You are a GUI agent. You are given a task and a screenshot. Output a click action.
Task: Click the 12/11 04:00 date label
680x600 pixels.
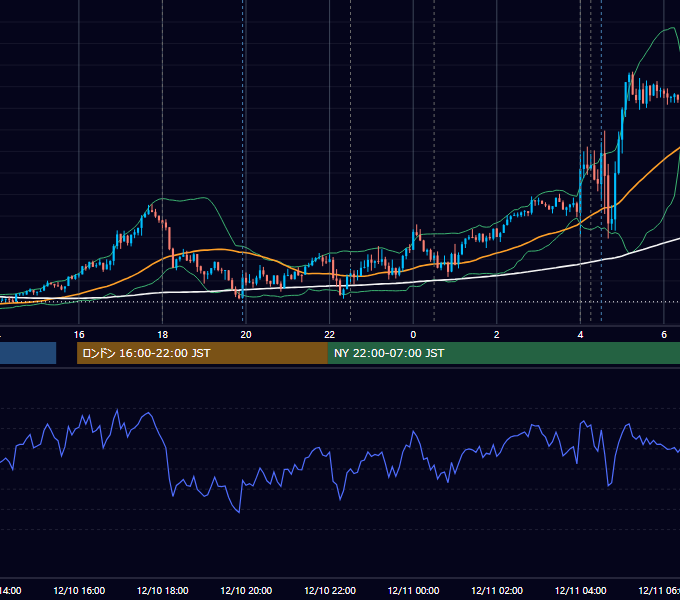(581, 591)
